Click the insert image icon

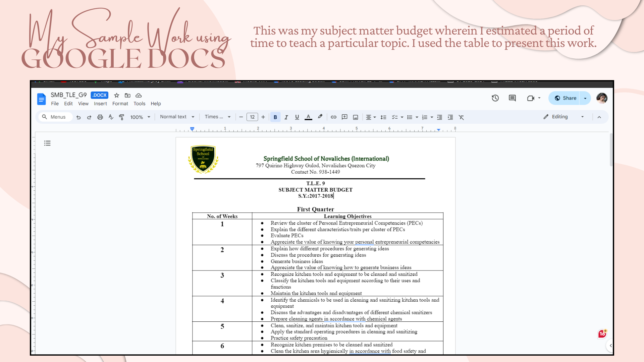[x=356, y=117]
